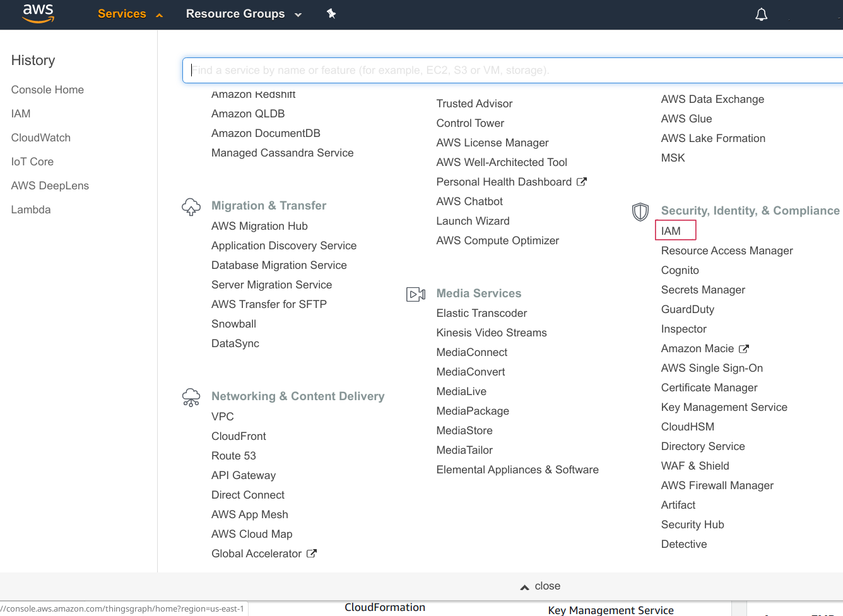This screenshot has height=616, width=843.
Task: Open AWS Compute Optimizer
Action: point(498,240)
